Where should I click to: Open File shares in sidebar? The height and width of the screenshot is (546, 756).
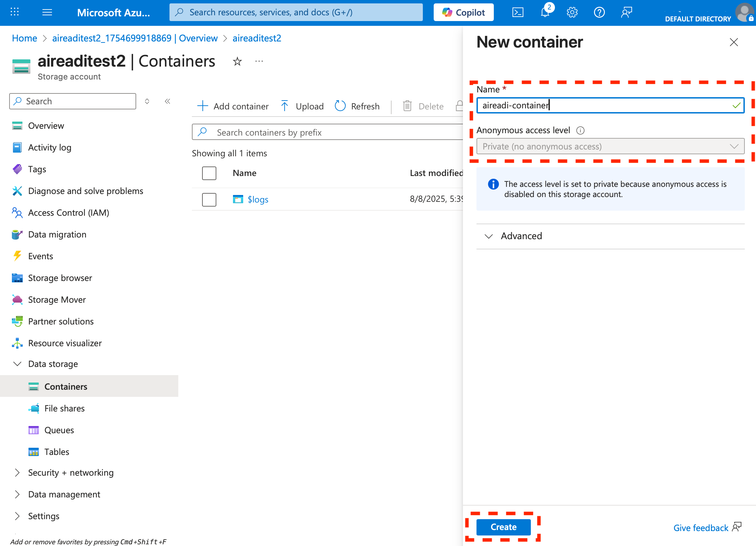point(65,408)
